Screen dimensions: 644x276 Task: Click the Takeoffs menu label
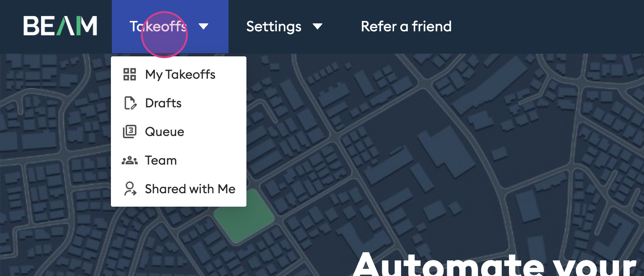click(x=158, y=26)
